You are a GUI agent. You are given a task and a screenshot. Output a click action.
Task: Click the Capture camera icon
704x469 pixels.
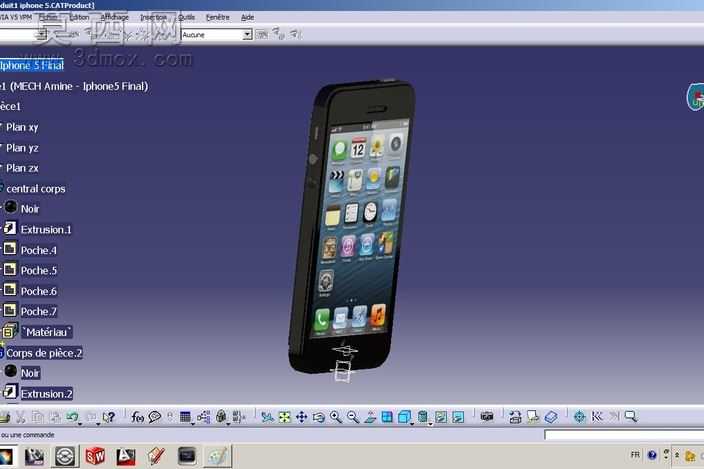coord(487,417)
